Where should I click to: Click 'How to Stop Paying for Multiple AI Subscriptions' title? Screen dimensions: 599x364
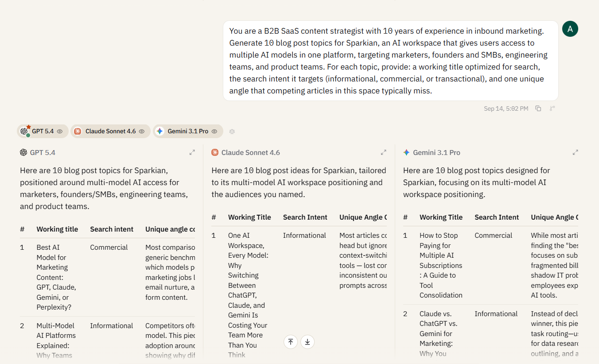[441, 265]
